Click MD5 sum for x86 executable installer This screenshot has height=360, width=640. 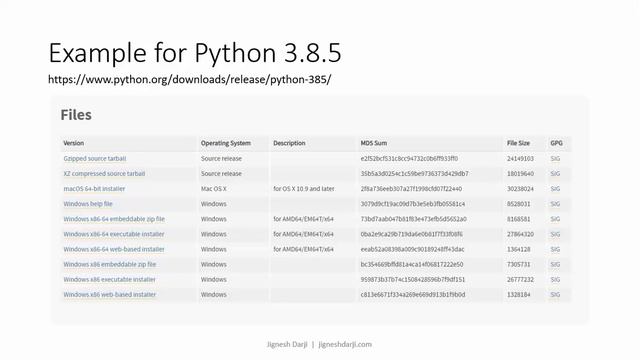click(x=413, y=279)
